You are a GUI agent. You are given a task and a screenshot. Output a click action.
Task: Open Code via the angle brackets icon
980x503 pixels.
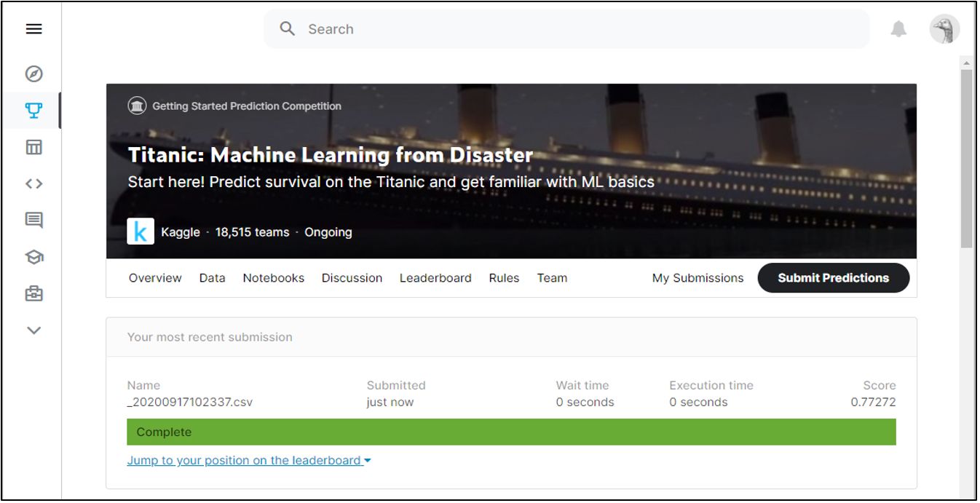pyautogui.click(x=33, y=184)
